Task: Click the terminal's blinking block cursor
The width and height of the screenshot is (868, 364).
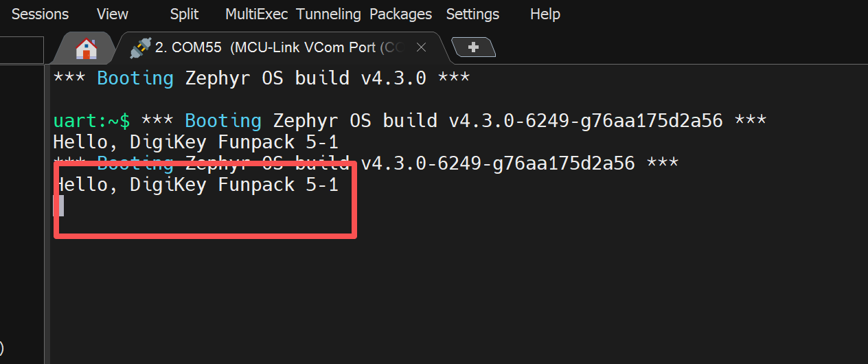Action: click(59, 205)
